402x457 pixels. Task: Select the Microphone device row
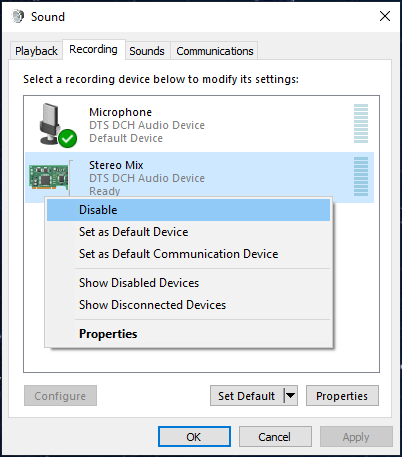200,124
